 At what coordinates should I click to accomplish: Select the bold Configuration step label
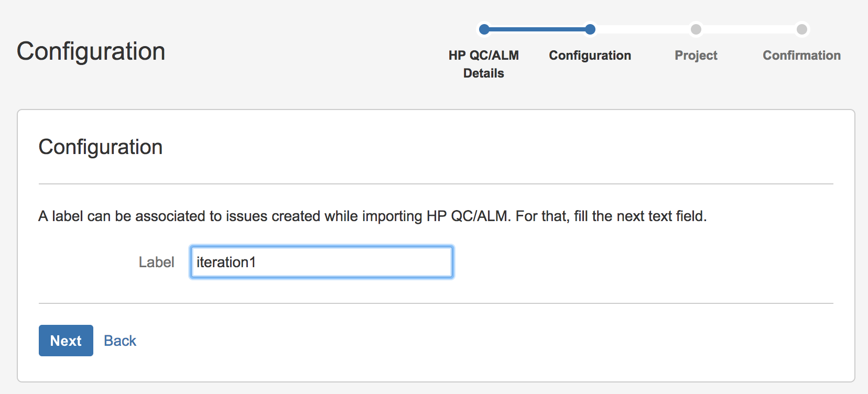click(590, 56)
